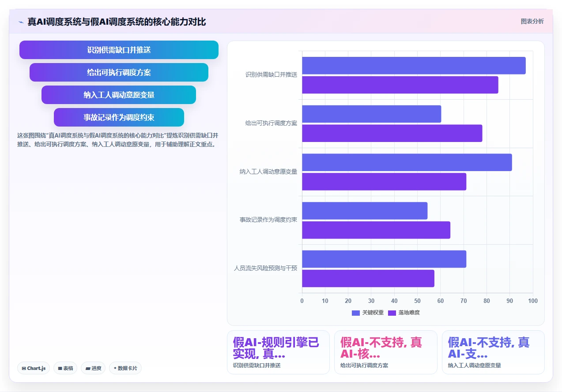Click the 落地难度 bar for 识别供需缺口并推送
562x392 pixels.
(x=400, y=85)
